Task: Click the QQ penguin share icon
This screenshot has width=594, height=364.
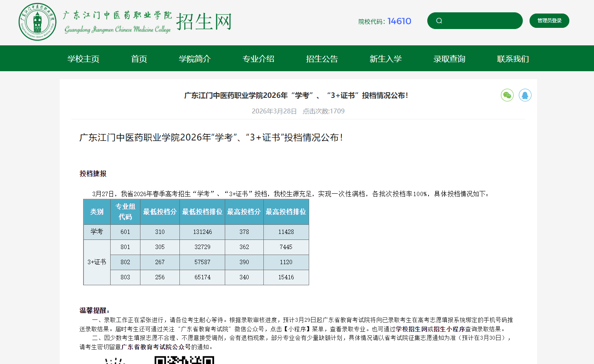Action: pyautogui.click(x=525, y=95)
